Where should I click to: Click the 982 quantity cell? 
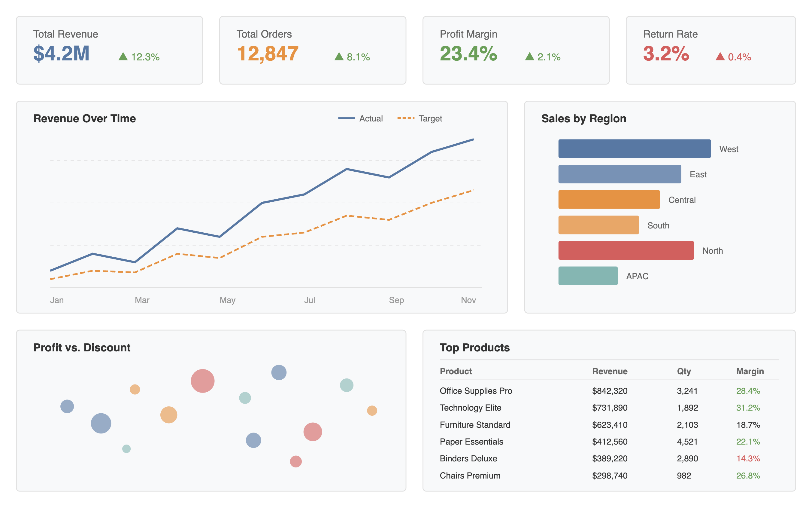pyautogui.click(x=684, y=476)
